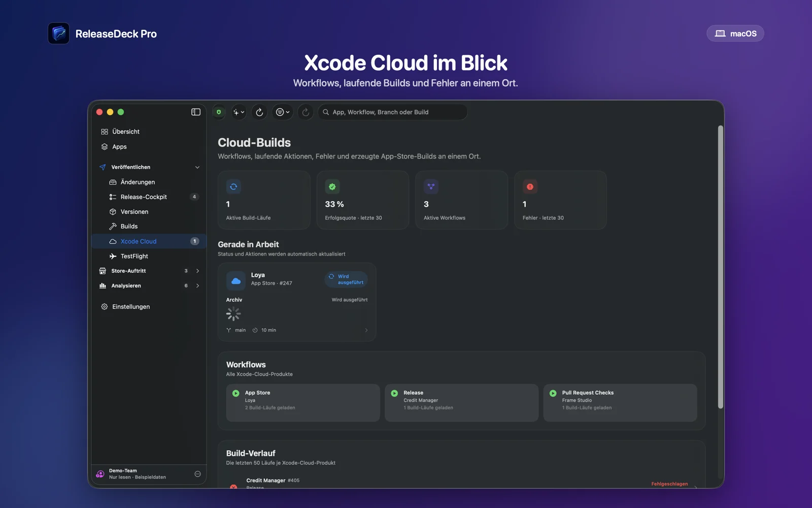
Task: Click the Aktive Build-Läufe sync icon
Action: point(233,186)
